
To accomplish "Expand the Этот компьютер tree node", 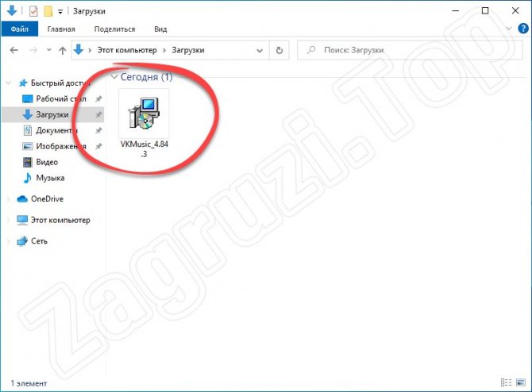I will 9,220.
